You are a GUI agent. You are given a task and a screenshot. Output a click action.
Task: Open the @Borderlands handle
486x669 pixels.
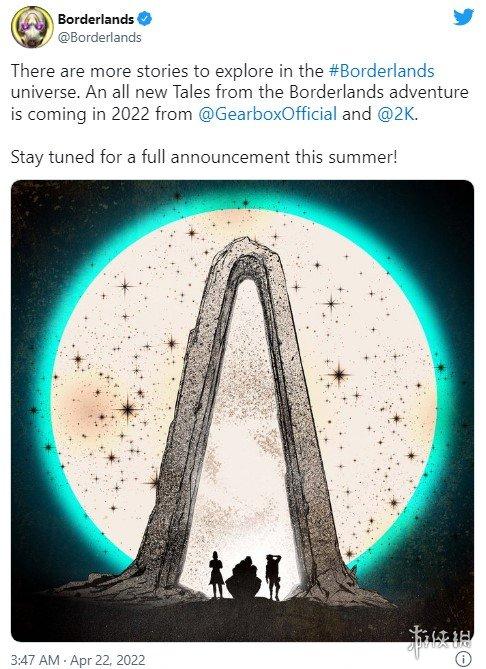tap(99, 38)
